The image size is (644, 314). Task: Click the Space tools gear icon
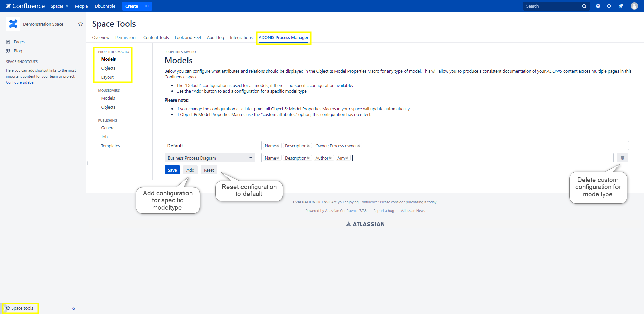point(8,308)
